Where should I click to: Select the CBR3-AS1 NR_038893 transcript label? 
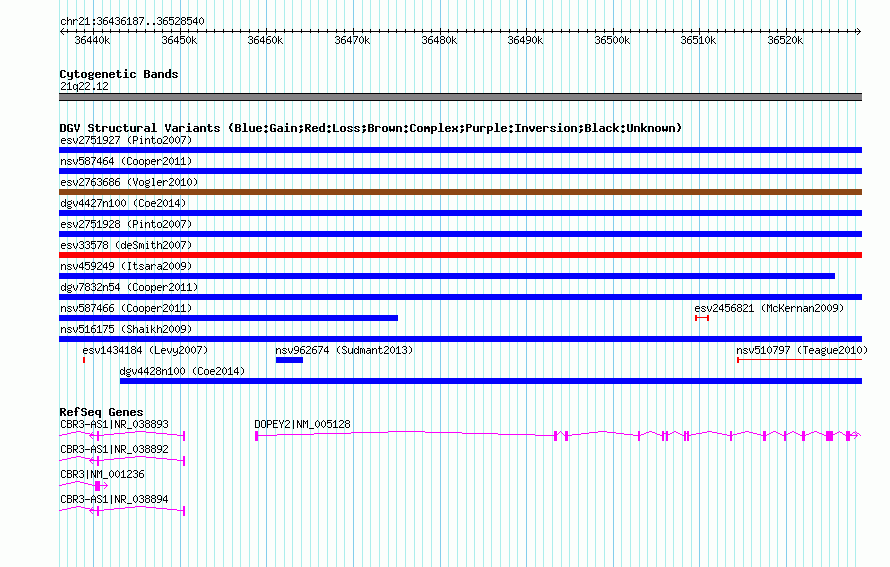pos(114,424)
